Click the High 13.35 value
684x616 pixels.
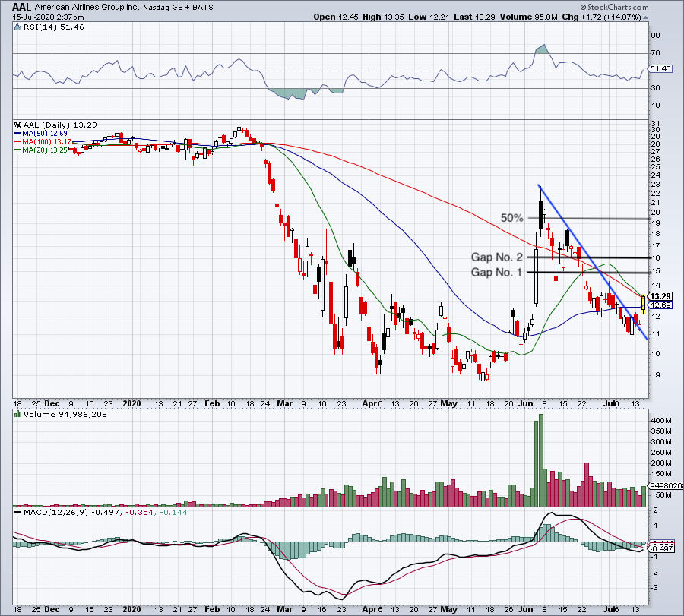(384, 17)
